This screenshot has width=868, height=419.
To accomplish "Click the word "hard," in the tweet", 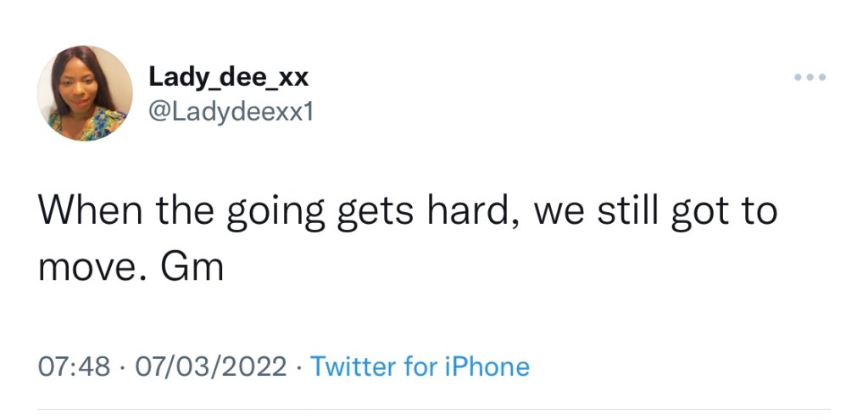I will (x=469, y=211).
